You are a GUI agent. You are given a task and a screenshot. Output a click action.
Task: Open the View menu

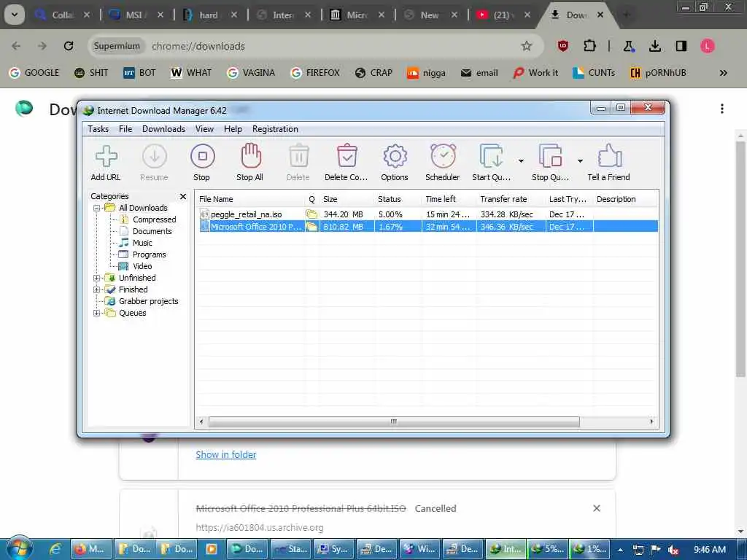(x=204, y=129)
